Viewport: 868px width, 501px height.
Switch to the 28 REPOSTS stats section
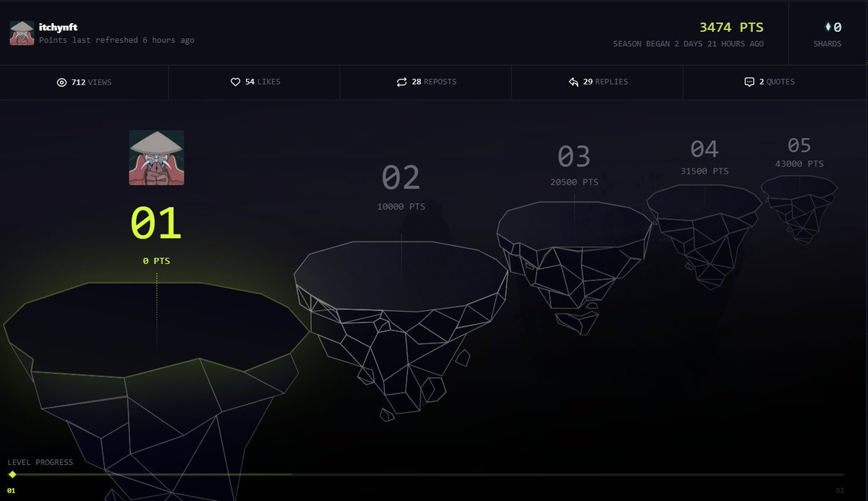point(425,82)
